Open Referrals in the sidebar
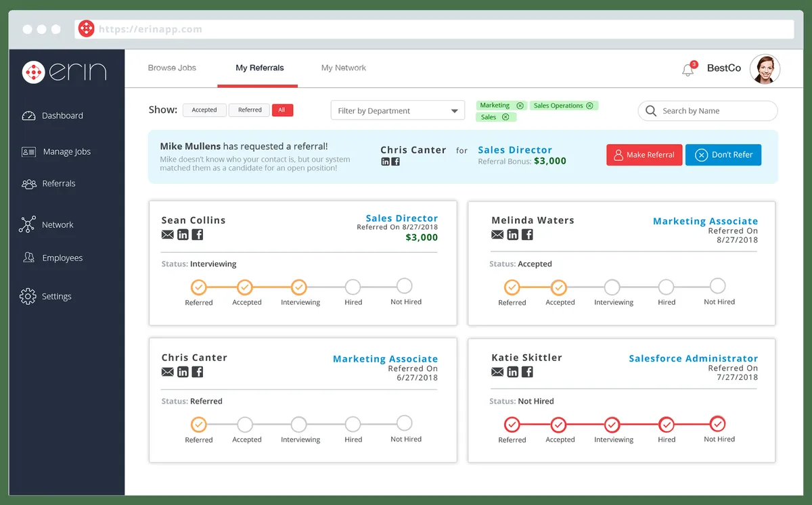This screenshot has width=812, height=505. click(59, 184)
